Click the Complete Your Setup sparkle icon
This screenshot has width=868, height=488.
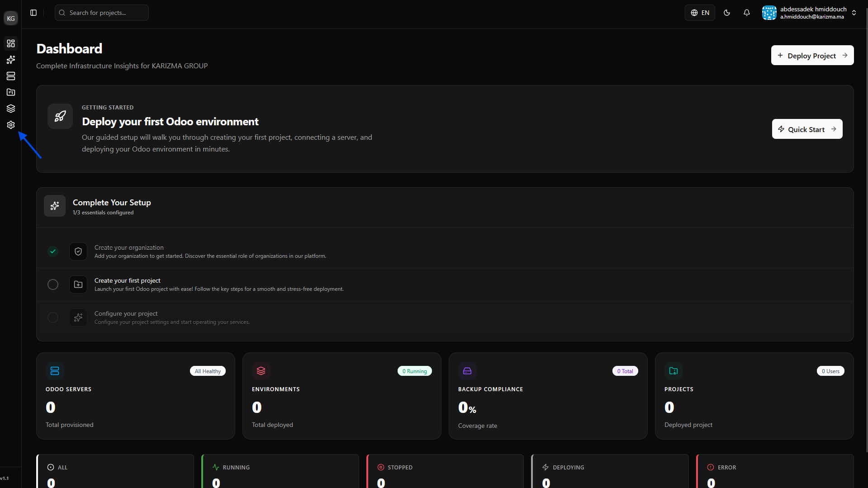click(55, 206)
